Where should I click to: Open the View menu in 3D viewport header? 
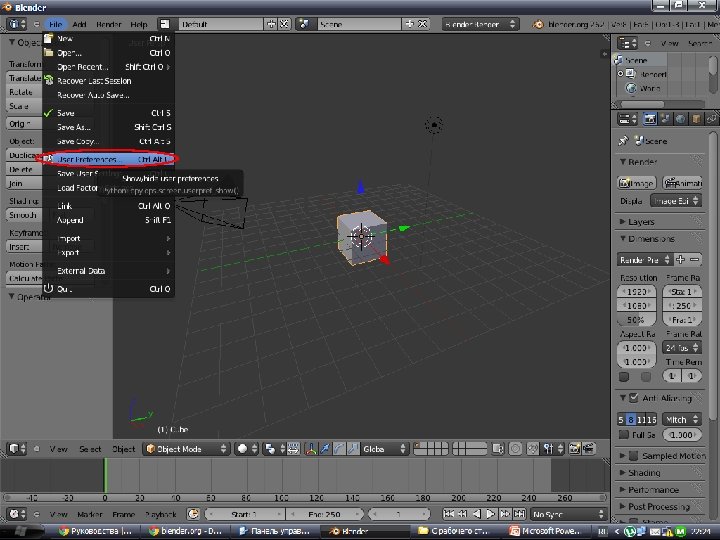58,449
